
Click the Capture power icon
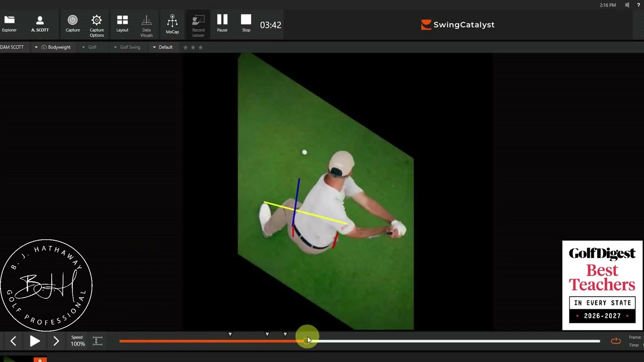pos(72,23)
